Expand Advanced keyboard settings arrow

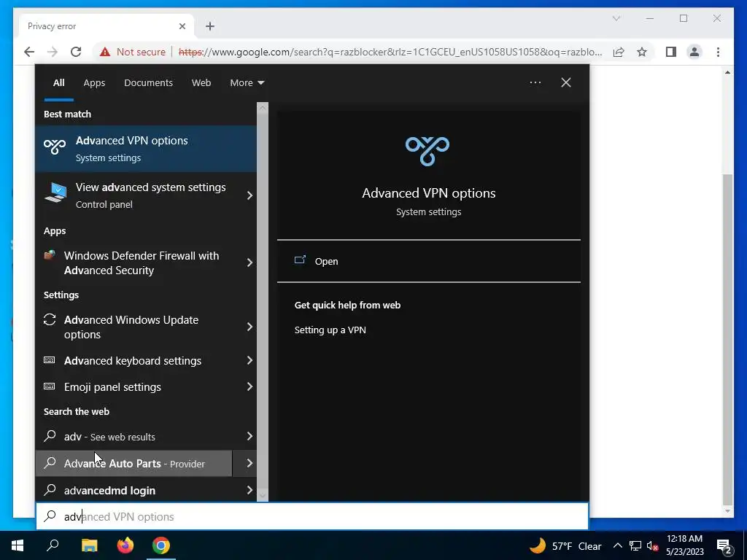tap(249, 360)
